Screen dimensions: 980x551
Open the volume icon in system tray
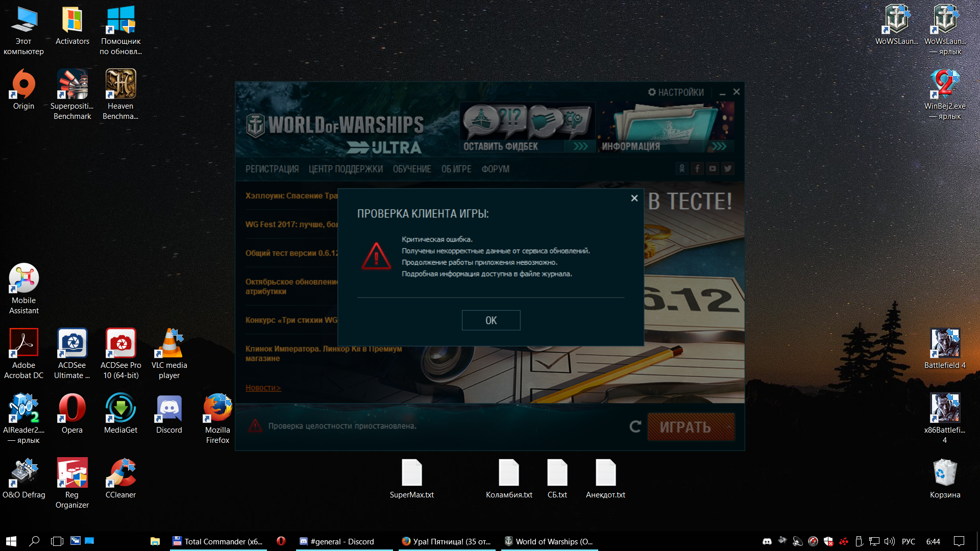coord(889,541)
